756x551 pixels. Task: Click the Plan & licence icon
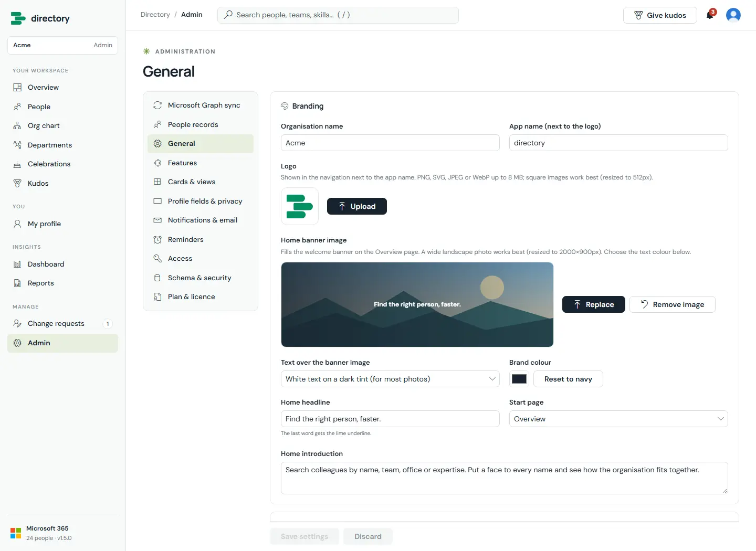point(157,297)
